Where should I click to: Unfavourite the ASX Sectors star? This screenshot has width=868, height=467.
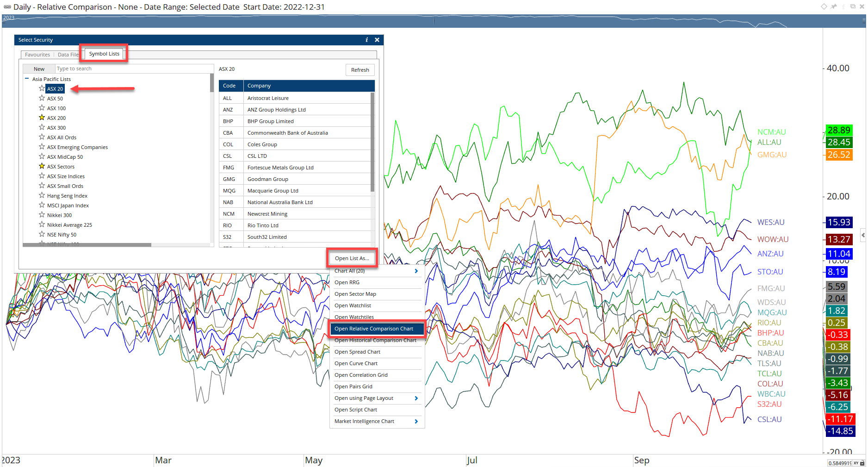42,166
